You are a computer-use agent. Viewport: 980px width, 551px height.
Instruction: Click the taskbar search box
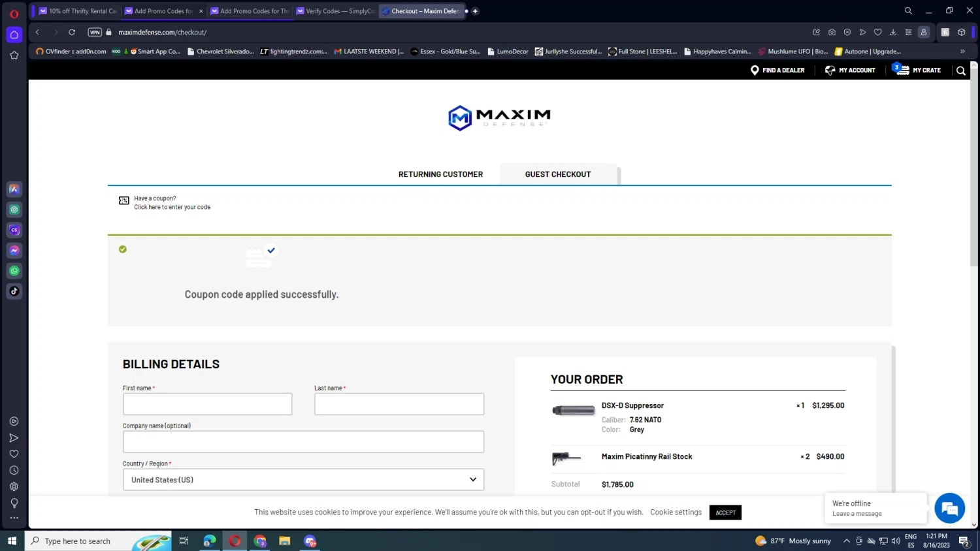point(98,541)
